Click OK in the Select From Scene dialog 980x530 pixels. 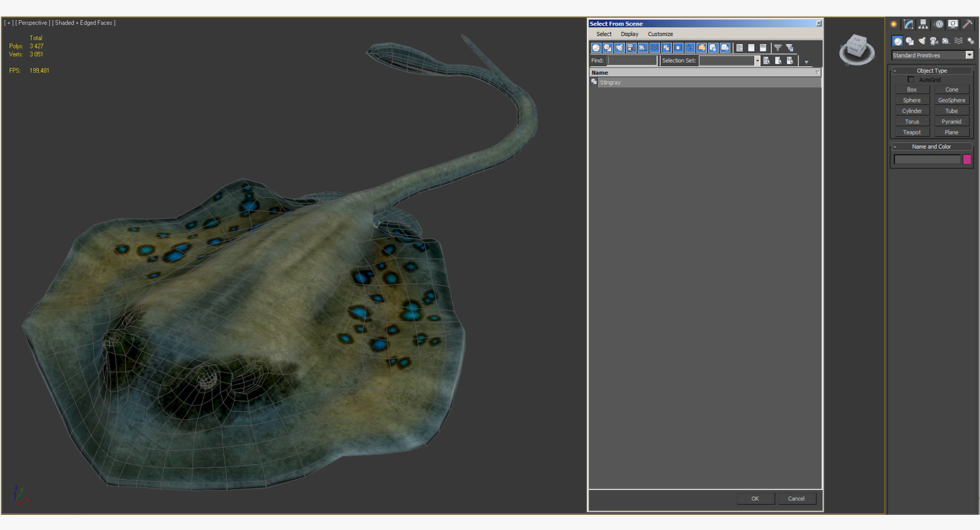pos(756,499)
